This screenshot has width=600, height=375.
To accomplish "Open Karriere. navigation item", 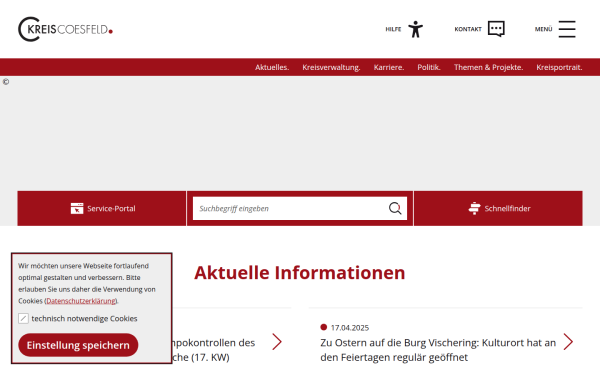I will 389,67.
